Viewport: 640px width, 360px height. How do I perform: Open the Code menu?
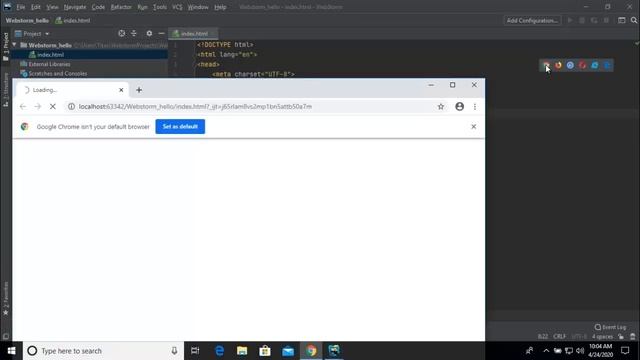pos(98,7)
